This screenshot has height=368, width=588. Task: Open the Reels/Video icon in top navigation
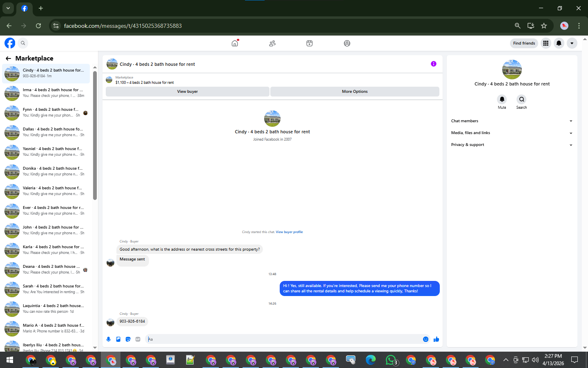pos(310,43)
